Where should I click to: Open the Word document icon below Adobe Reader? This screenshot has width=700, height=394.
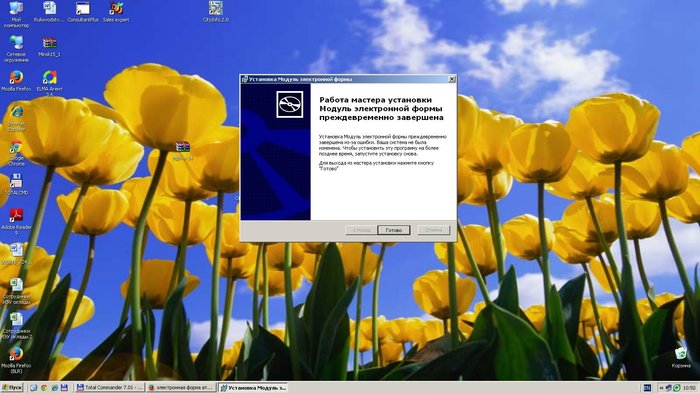click(x=16, y=253)
